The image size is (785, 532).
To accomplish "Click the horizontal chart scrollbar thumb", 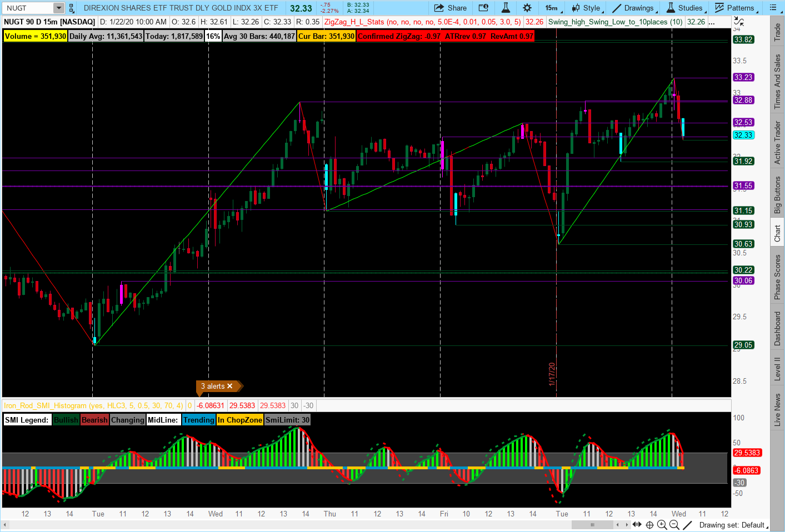I will pos(593,524).
